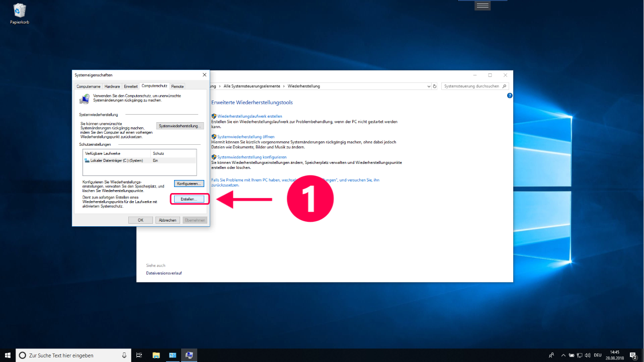The height and width of the screenshot is (362, 644).
Task: Switch to the Computername tab
Action: click(x=89, y=86)
